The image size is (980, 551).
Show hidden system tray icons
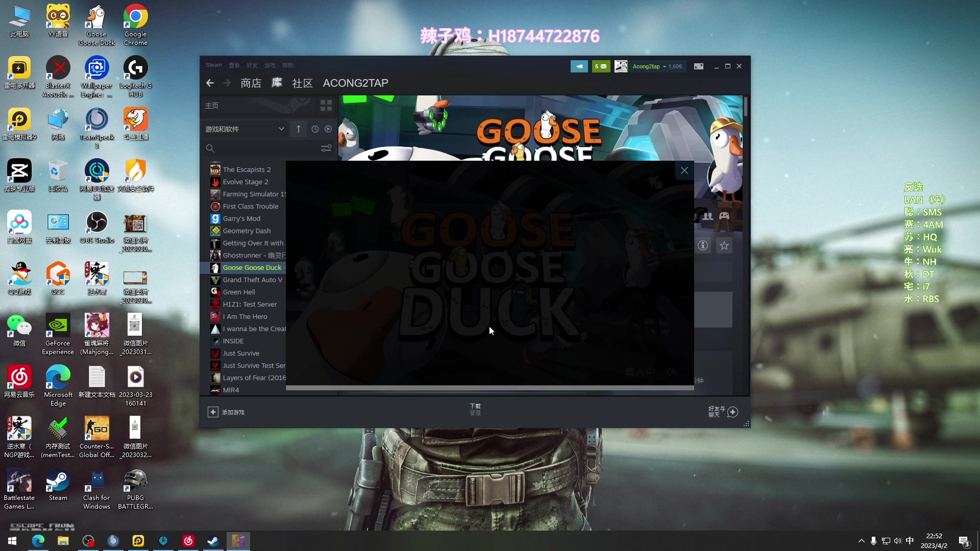[861, 541]
